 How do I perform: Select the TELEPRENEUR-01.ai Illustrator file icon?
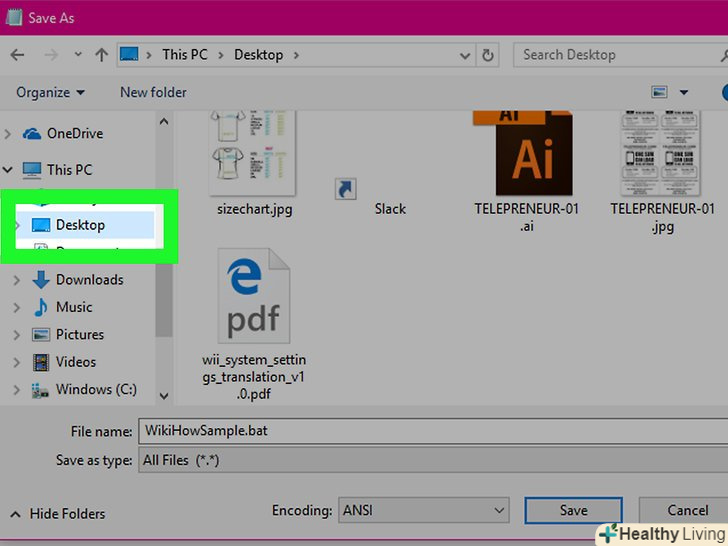522,153
